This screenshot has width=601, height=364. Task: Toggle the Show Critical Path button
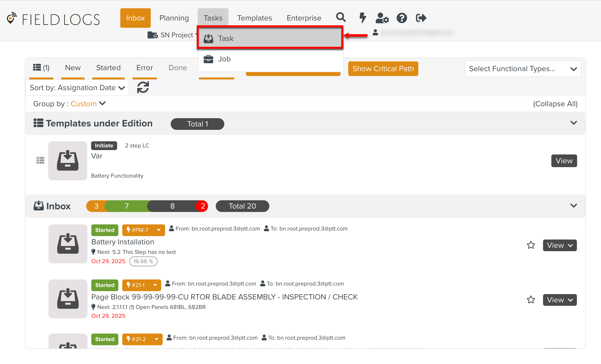383,69
